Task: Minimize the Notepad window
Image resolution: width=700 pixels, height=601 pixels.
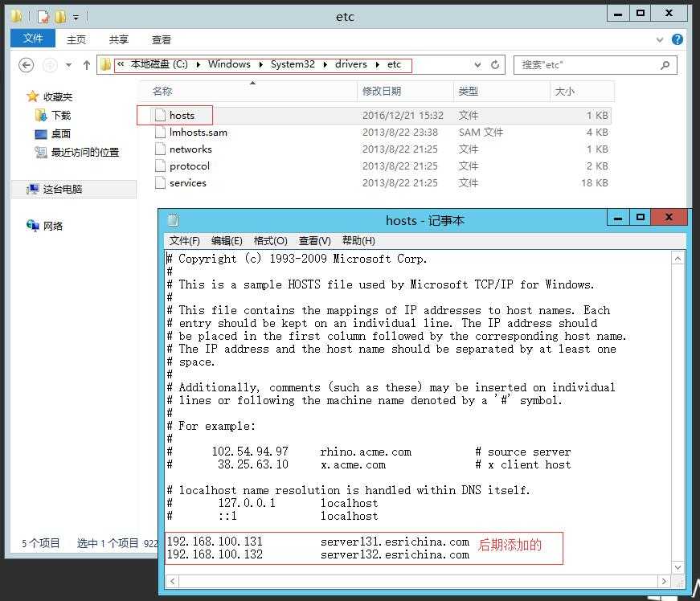Action: (618, 218)
